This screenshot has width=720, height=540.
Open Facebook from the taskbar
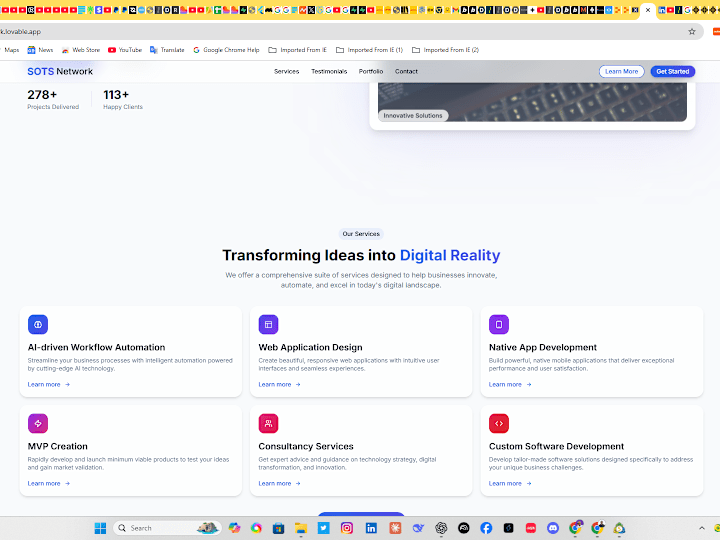(486, 528)
